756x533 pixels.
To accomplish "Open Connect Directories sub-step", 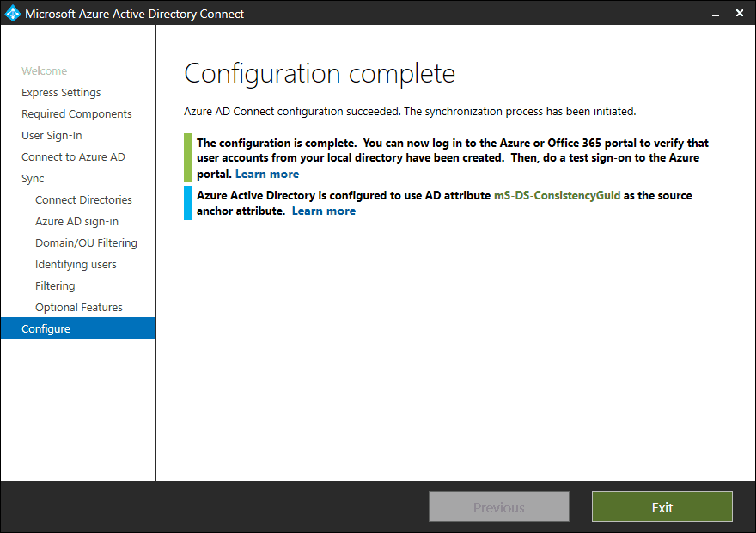I will click(x=83, y=200).
